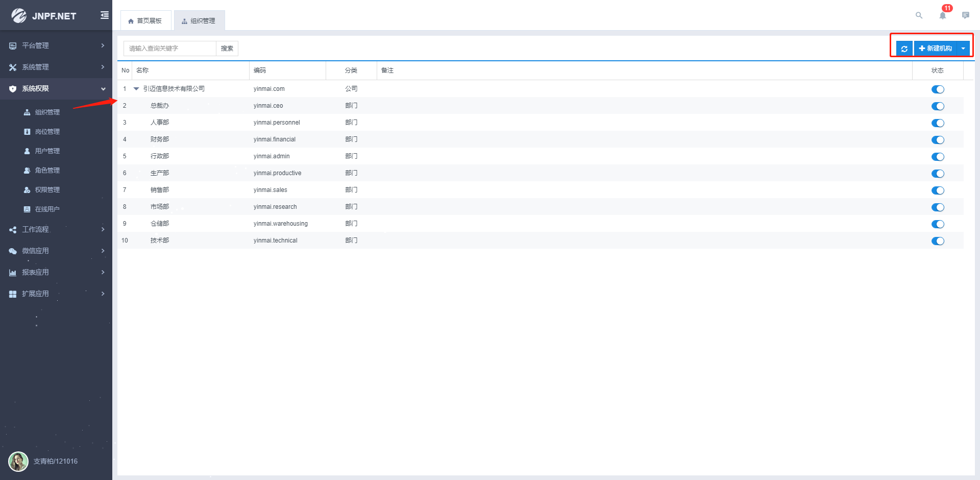This screenshot has height=480, width=980.
Task: Switch to the 首页展板 tab
Action: point(145,21)
